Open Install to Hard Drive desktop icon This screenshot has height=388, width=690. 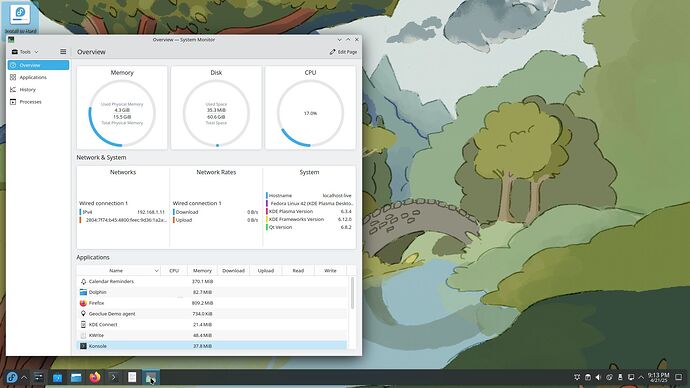(20, 18)
